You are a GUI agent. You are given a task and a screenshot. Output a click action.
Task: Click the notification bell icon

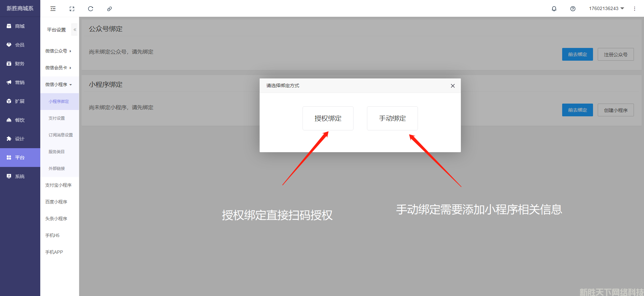554,9
